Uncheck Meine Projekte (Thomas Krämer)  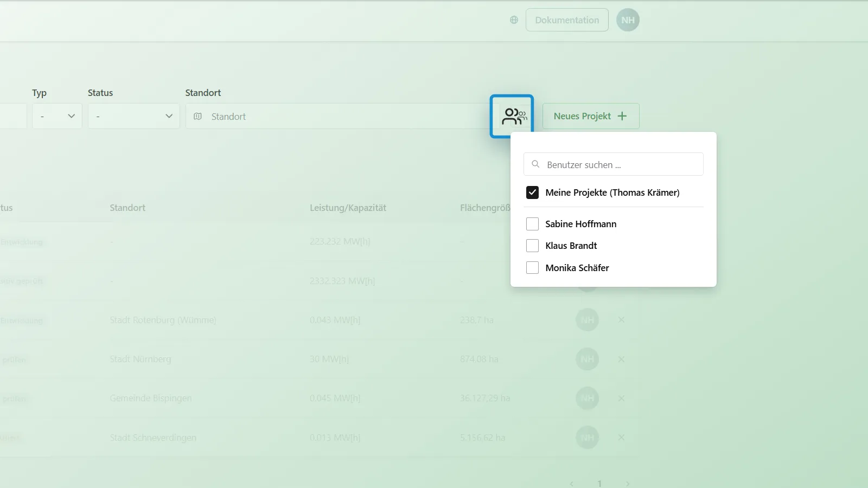pos(532,192)
